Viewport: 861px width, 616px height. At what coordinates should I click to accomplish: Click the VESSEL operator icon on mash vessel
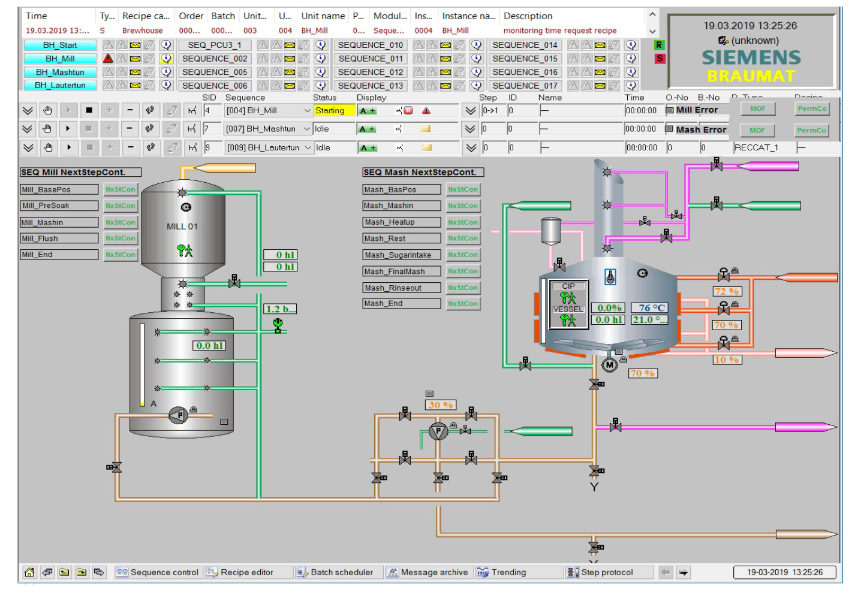pyautogui.click(x=567, y=320)
